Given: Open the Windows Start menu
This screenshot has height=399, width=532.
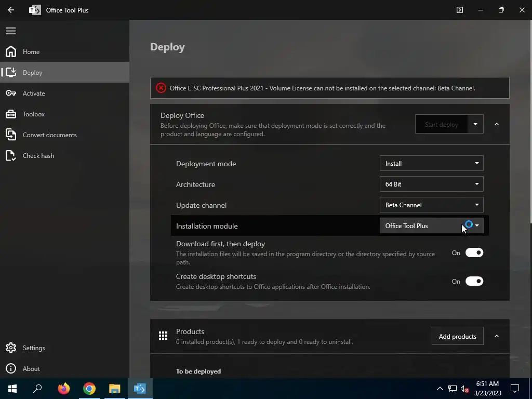Looking at the screenshot, I should coord(12,389).
